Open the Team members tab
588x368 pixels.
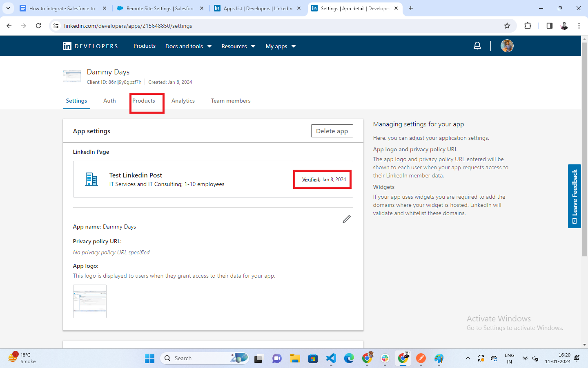coord(231,101)
